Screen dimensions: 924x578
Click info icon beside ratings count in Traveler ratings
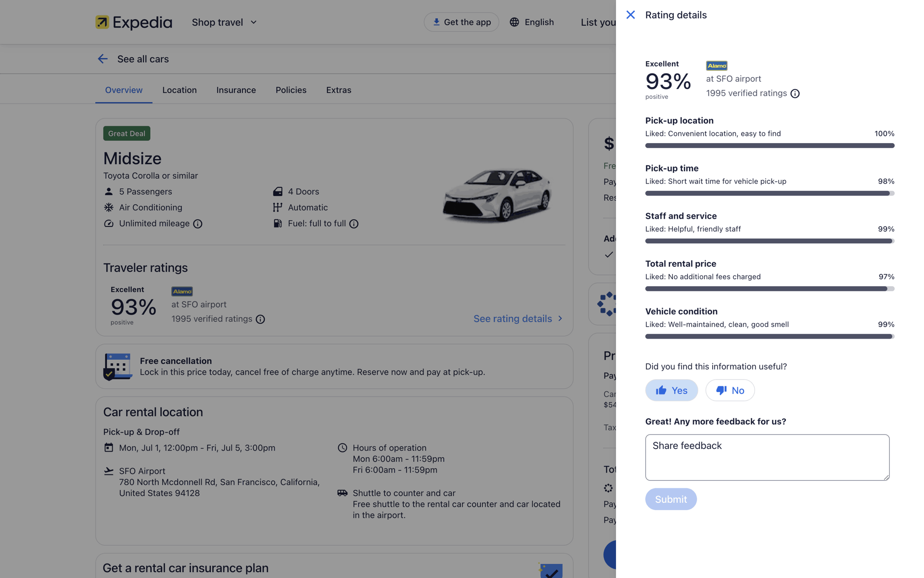260,319
